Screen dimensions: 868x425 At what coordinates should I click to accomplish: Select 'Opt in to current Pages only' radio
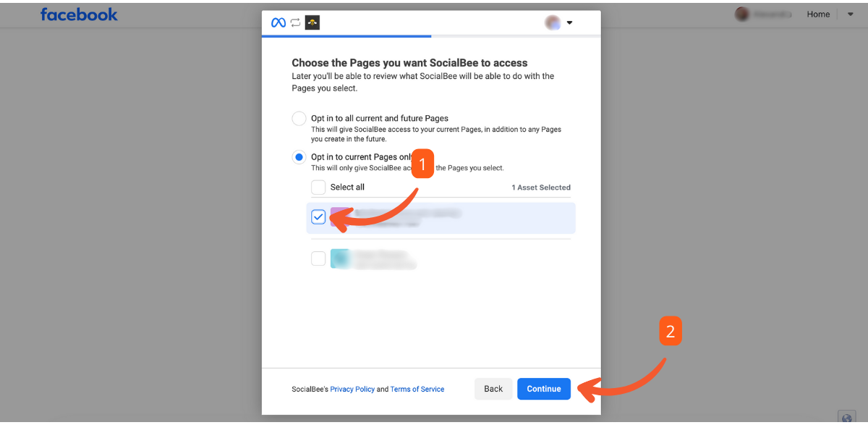pos(299,157)
